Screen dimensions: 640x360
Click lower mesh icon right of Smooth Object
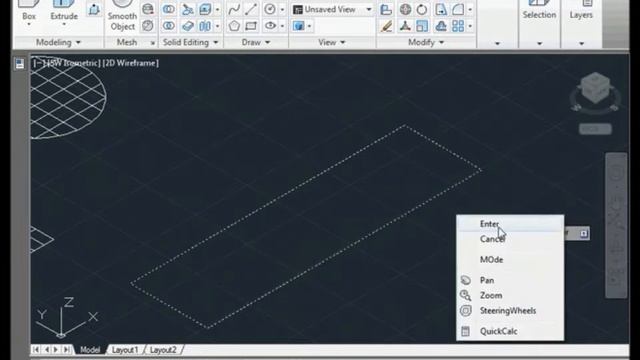148,26
